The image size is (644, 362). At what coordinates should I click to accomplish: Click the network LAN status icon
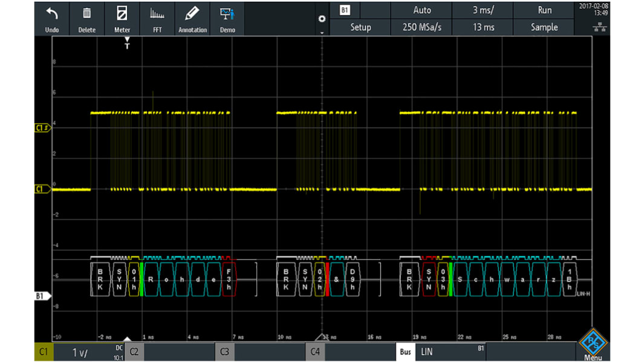tap(600, 27)
